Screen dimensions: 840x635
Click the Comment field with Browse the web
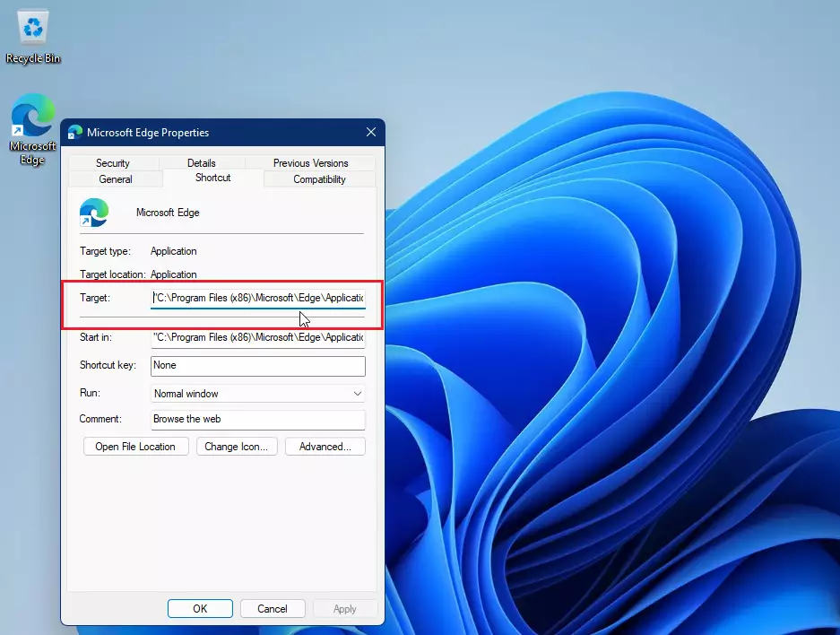[257, 420]
